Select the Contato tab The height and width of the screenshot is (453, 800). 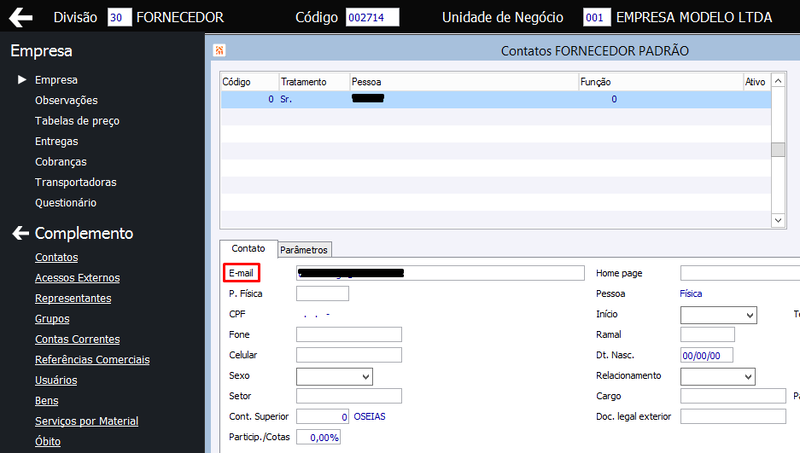248,248
